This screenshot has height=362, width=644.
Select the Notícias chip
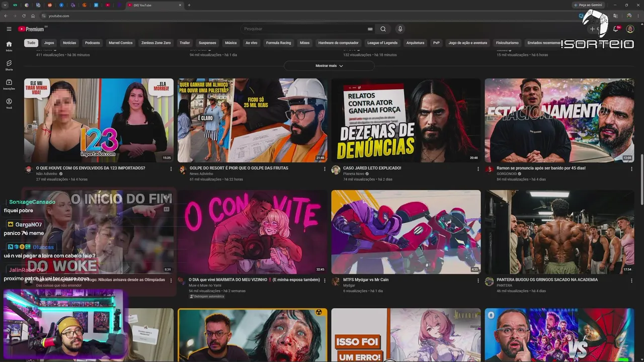(x=69, y=43)
